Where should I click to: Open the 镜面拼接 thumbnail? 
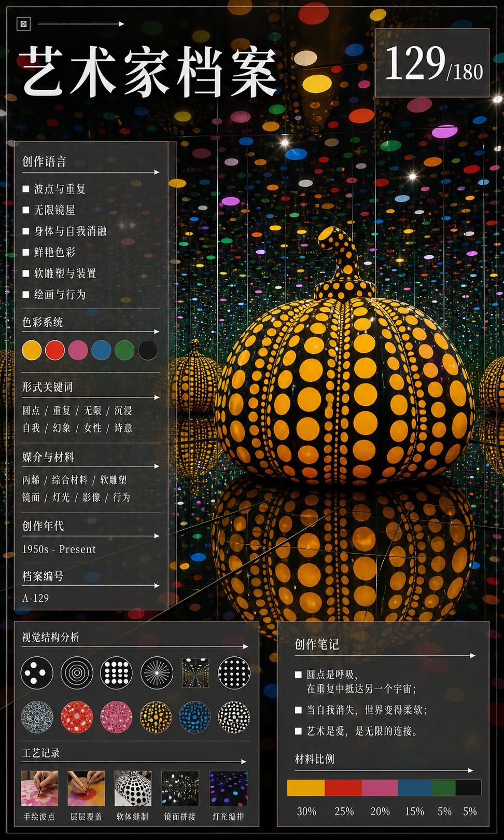(180, 788)
